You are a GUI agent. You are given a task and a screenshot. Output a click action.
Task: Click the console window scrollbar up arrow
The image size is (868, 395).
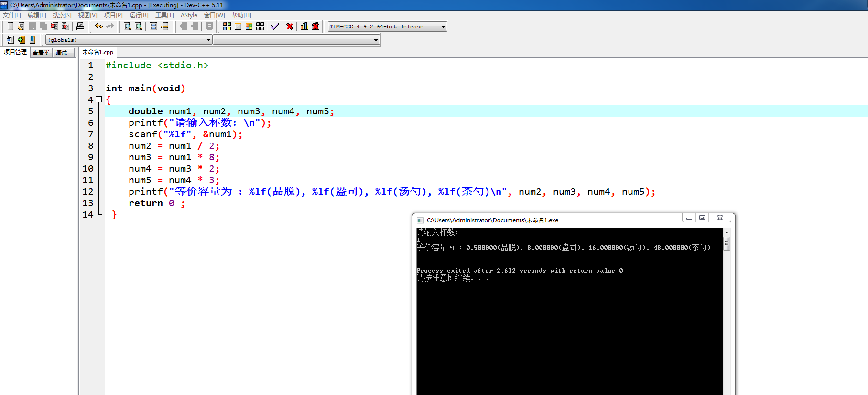point(727,232)
